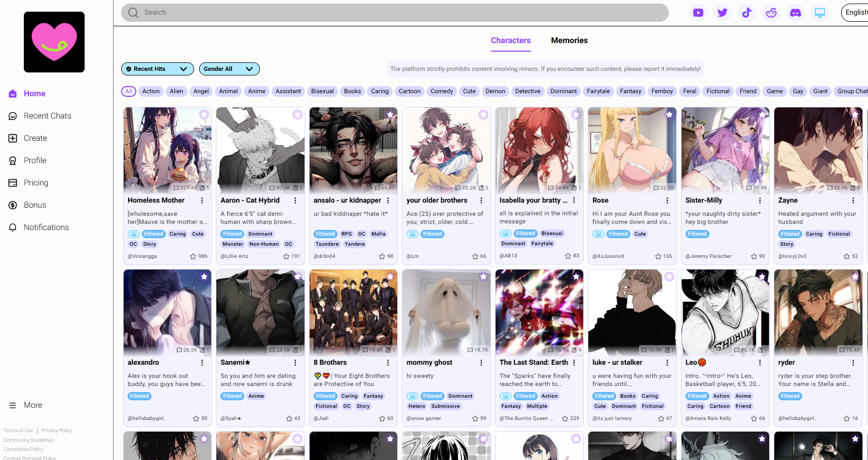Open the Zayne character thumbnail
This screenshot has height=460, width=868.
pyautogui.click(x=818, y=150)
